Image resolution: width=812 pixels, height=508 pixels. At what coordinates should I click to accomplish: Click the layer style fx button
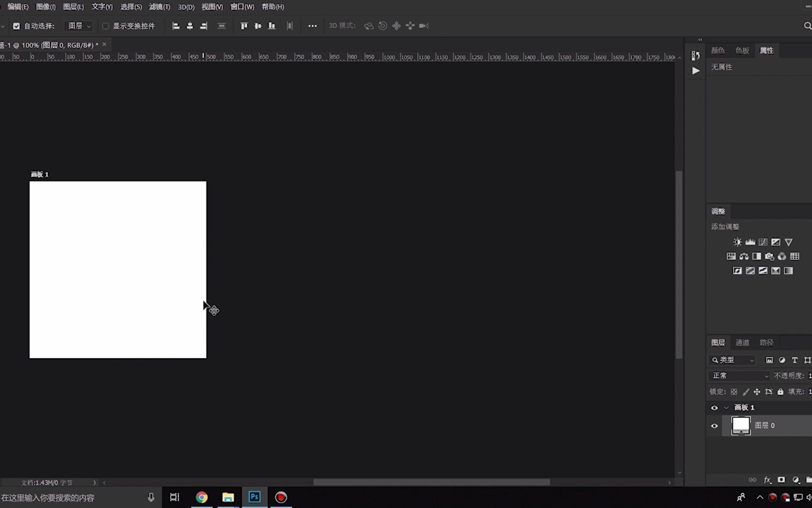(767, 480)
